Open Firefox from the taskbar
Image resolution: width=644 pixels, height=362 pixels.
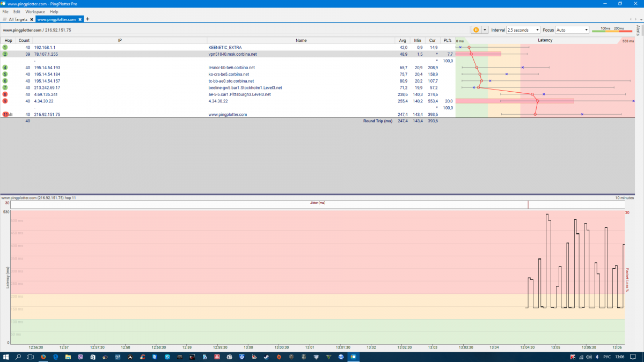point(43,357)
